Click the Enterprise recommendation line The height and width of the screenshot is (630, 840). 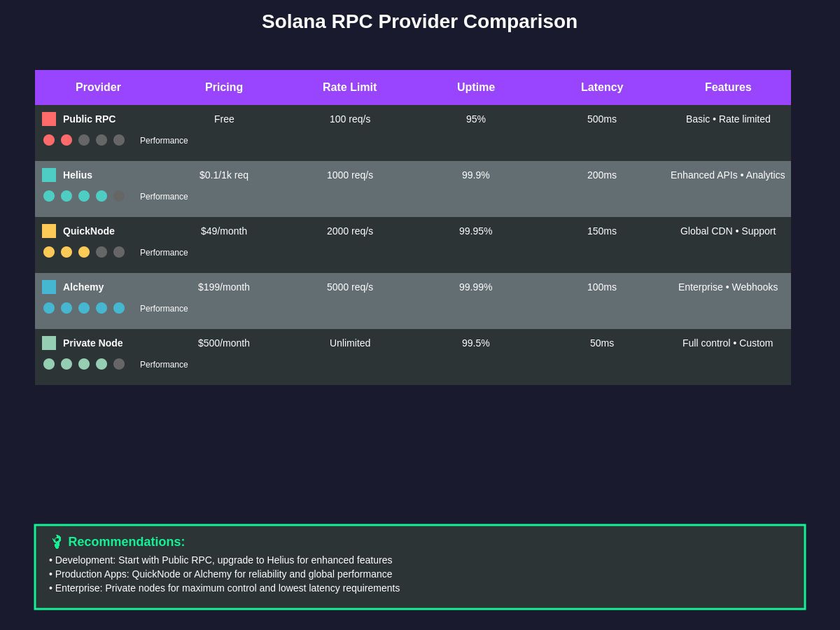coord(225,588)
